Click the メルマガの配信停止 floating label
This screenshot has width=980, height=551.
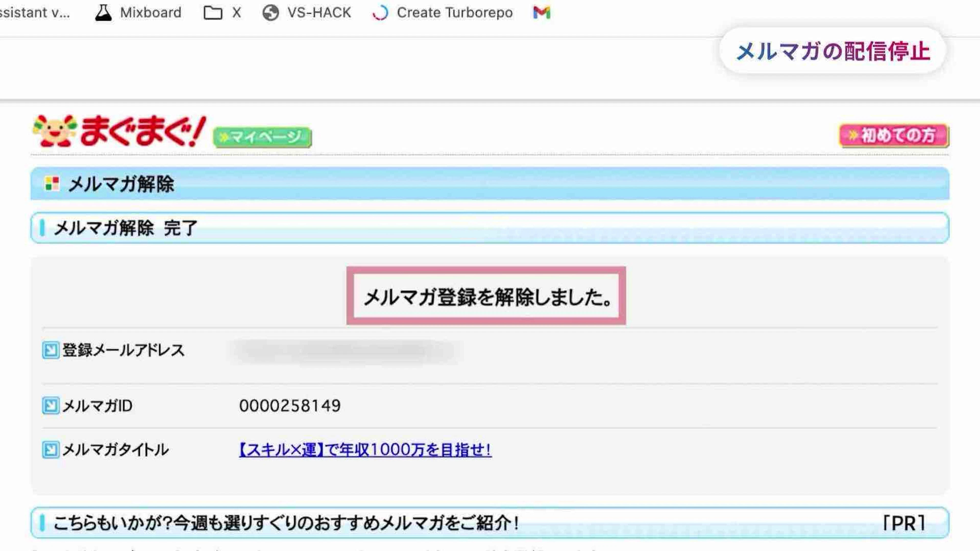click(832, 51)
